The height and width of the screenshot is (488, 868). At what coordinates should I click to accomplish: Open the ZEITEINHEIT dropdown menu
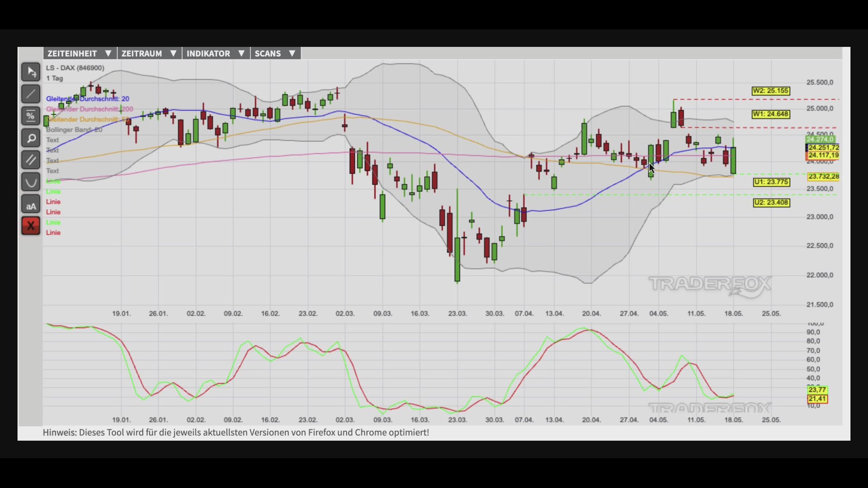pyautogui.click(x=80, y=53)
